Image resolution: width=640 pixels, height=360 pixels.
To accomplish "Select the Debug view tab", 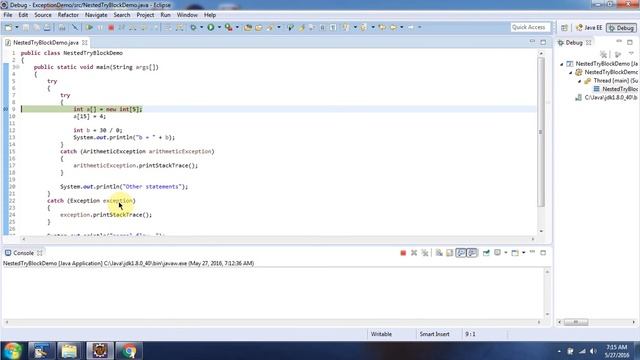I will click(x=574, y=42).
